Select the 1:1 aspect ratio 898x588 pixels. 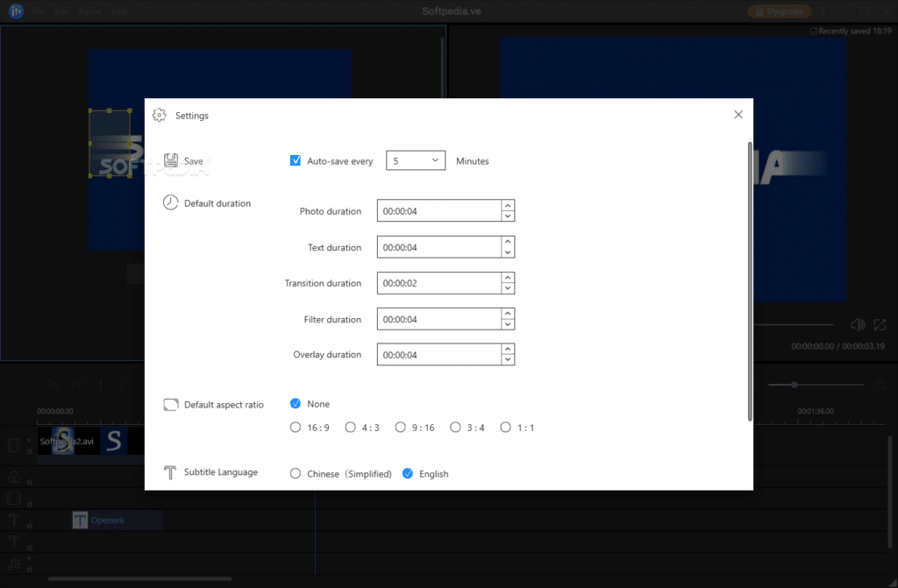(505, 427)
